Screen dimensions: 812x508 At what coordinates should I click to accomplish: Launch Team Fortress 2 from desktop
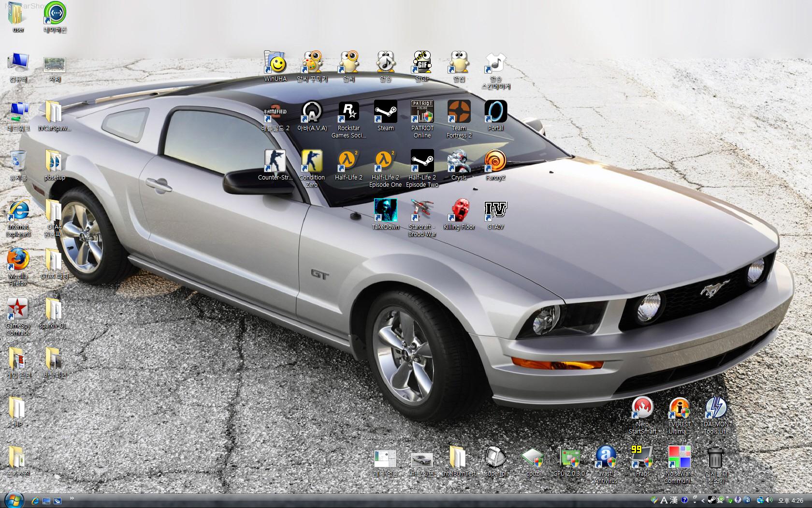coord(459,112)
